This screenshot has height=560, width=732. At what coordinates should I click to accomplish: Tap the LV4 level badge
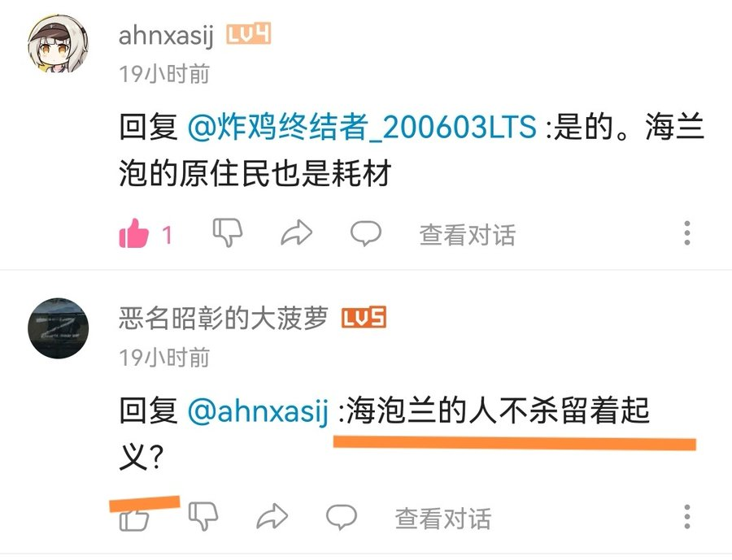[248, 34]
